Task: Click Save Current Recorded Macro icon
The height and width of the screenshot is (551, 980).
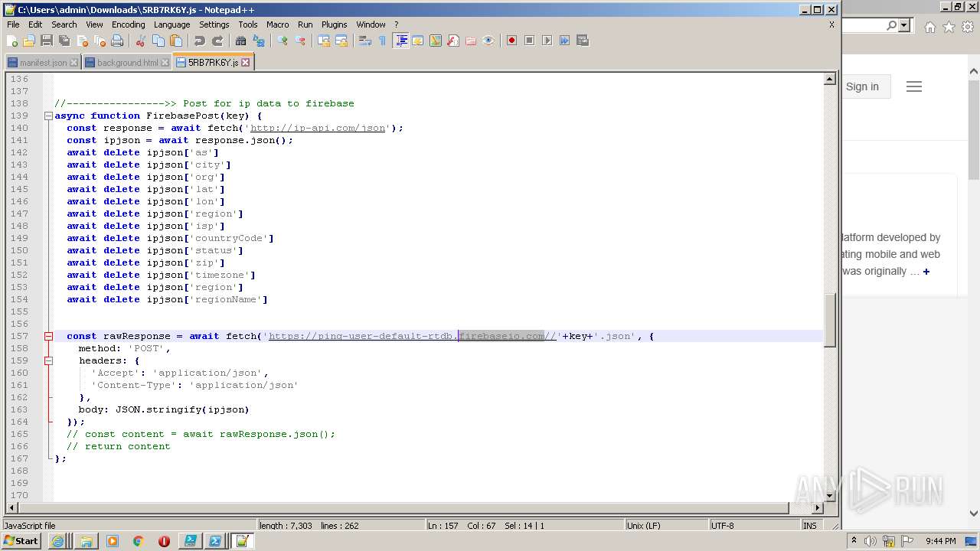Action: point(582,41)
